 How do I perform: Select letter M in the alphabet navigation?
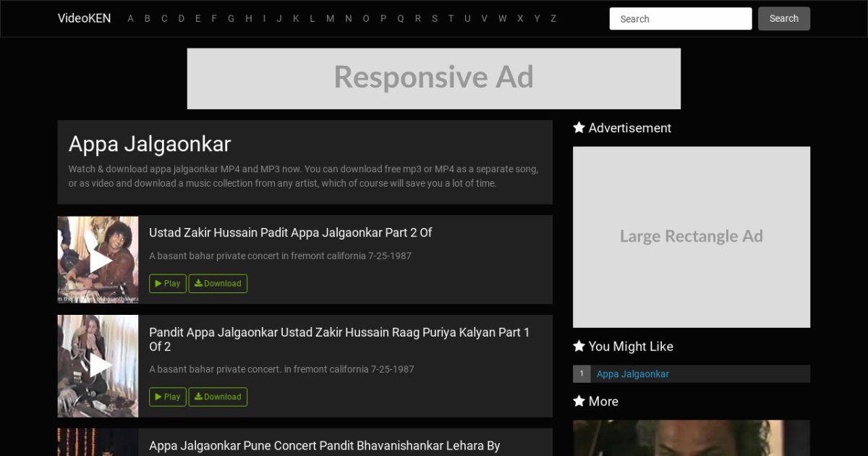tap(330, 19)
